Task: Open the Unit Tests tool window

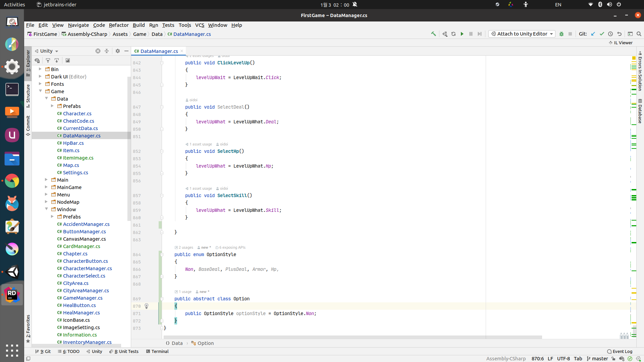Action: coord(124,351)
